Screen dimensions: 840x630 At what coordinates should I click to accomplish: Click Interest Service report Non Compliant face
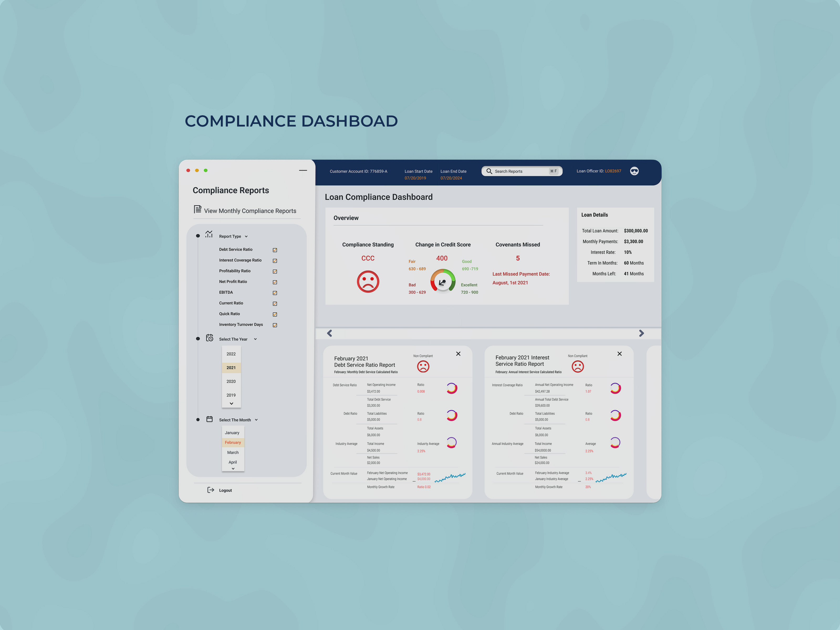pos(578,367)
